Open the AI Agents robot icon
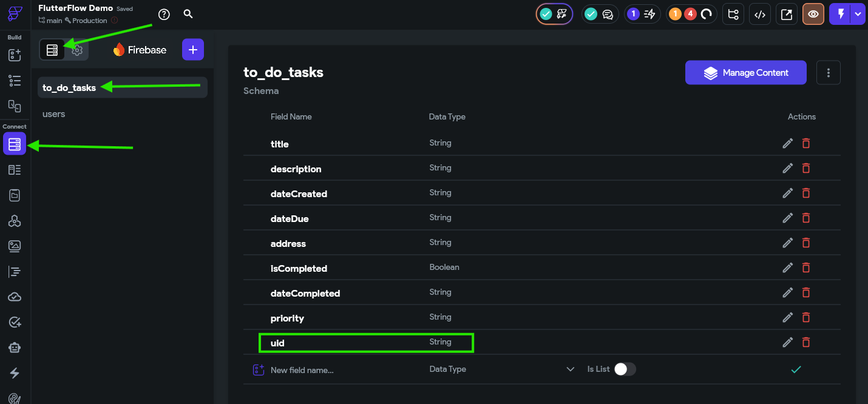 click(x=15, y=348)
